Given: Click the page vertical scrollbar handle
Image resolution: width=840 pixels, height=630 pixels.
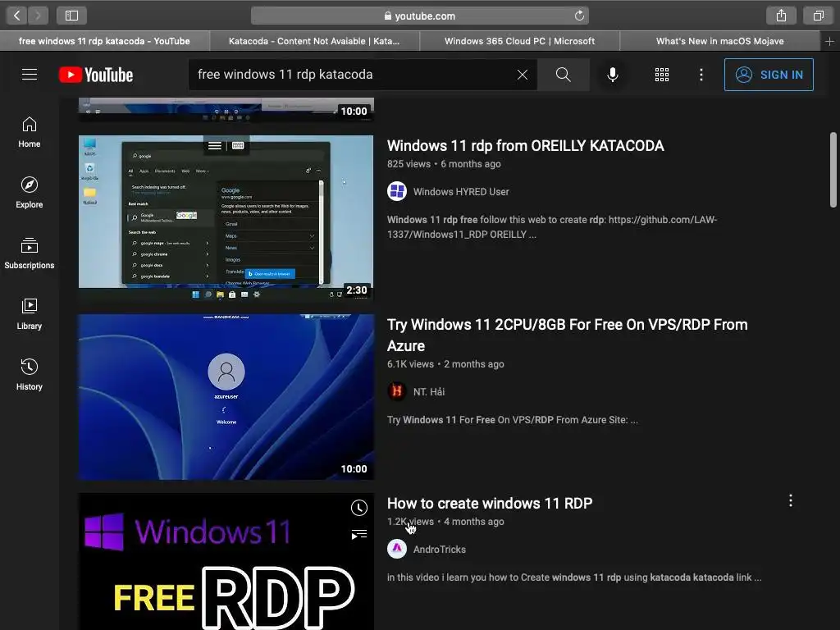Looking at the screenshot, I should point(833,169).
